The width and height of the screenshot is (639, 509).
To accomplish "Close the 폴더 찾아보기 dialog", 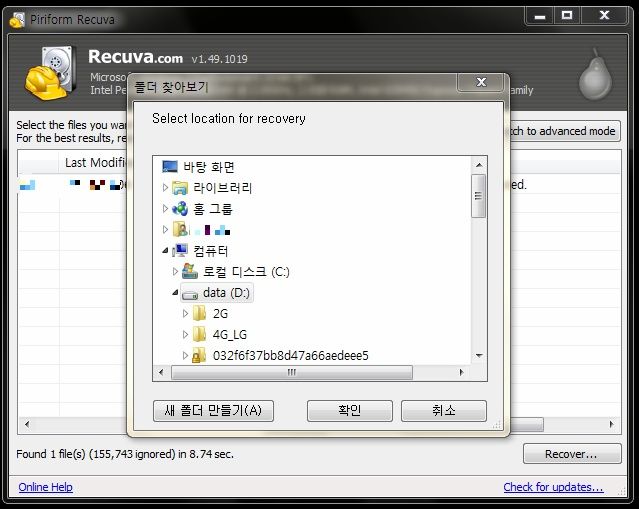I will 481,82.
